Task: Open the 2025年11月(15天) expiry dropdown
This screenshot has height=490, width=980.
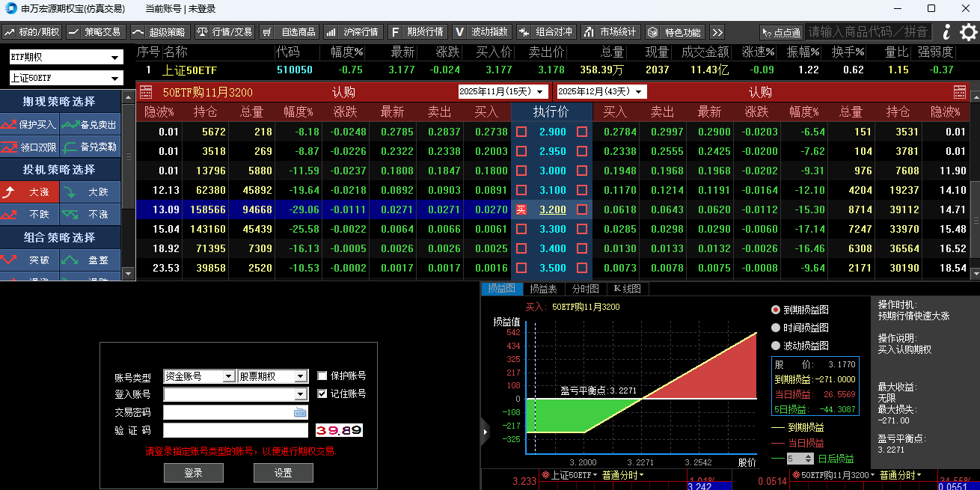Action: [503, 92]
